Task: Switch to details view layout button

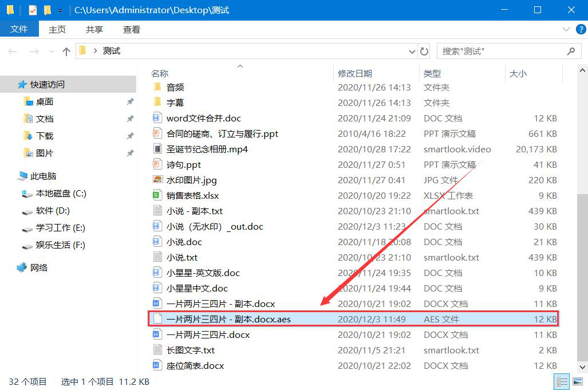Action: (562, 382)
